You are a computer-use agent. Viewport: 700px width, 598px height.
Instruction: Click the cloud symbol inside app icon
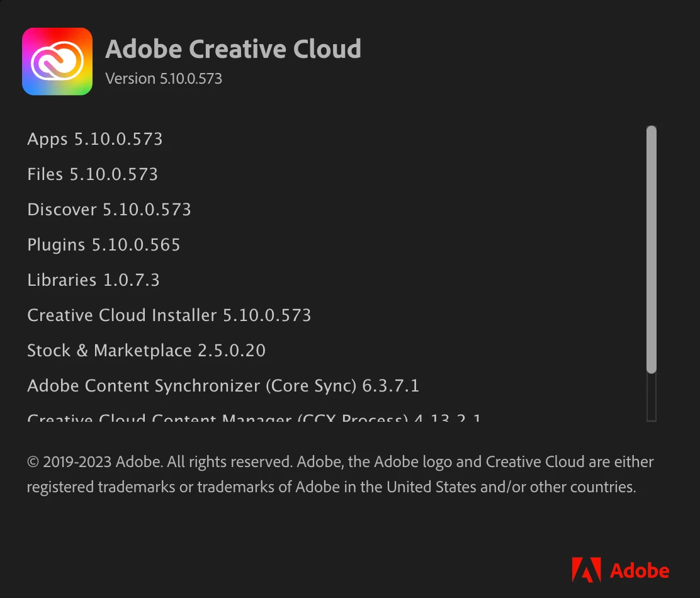[57, 60]
